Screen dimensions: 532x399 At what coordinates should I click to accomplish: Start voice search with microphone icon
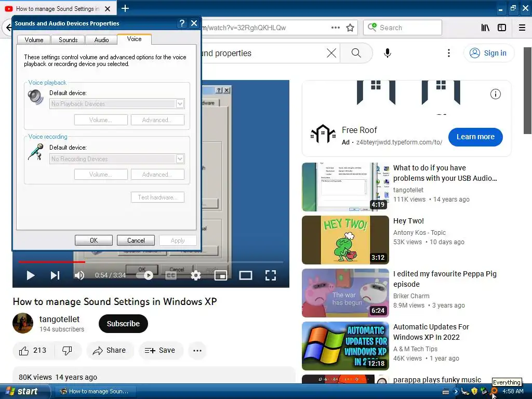[388, 53]
